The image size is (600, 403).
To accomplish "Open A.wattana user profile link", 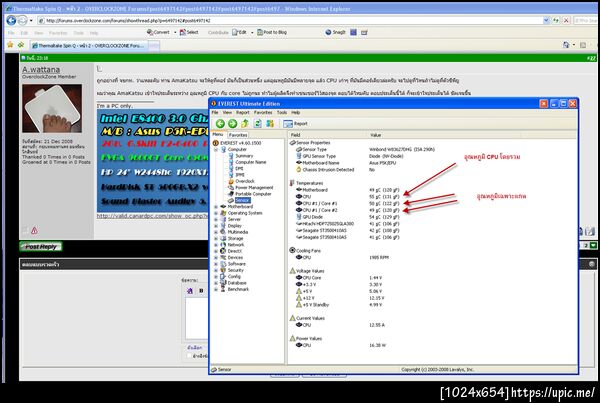I will pos(41,69).
